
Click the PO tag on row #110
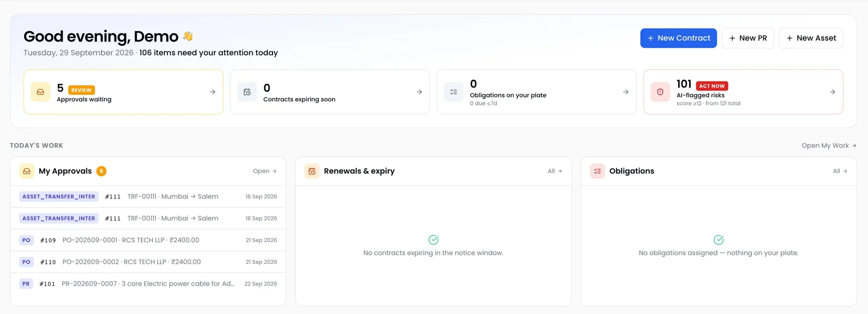click(x=27, y=262)
